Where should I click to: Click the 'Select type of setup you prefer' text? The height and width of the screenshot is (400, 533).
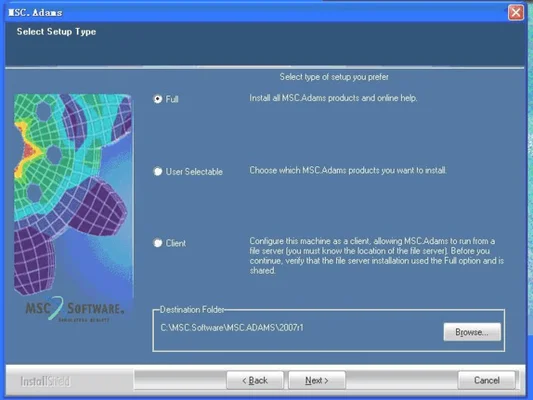click(x=334, y=77)
